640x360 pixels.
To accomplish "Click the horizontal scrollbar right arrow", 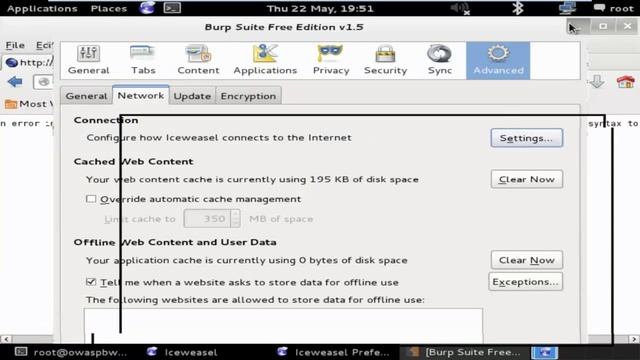I will pyautogui.click(x=634, y=339).
